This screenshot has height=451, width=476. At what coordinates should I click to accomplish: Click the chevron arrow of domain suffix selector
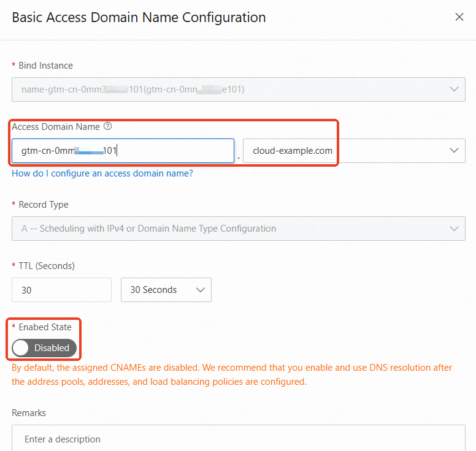coord(454,151)
